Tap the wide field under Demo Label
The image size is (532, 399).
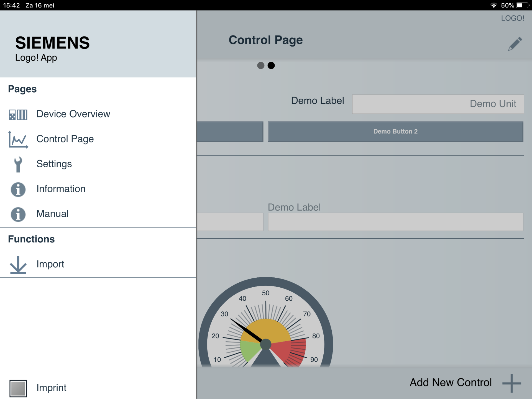[x=395, y=222]
